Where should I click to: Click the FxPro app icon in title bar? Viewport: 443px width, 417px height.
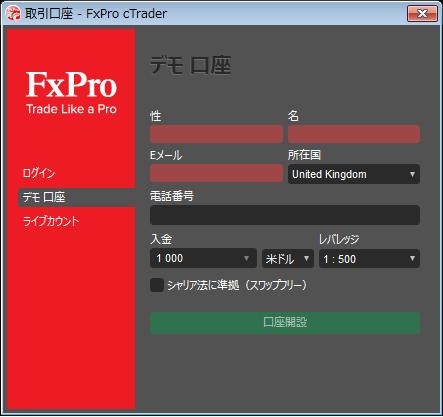coord(13,13)
